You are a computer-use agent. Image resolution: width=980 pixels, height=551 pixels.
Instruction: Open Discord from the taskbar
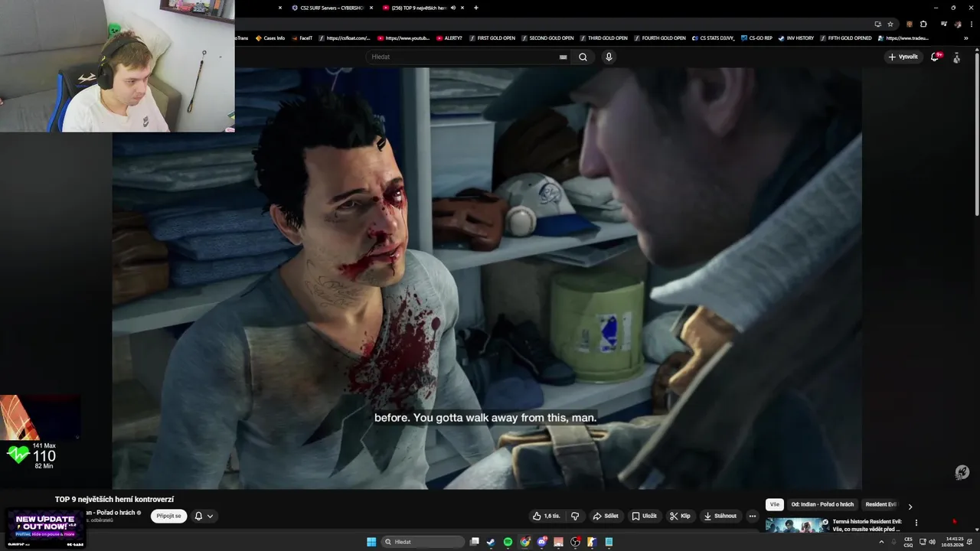click(x=542, y=542)
